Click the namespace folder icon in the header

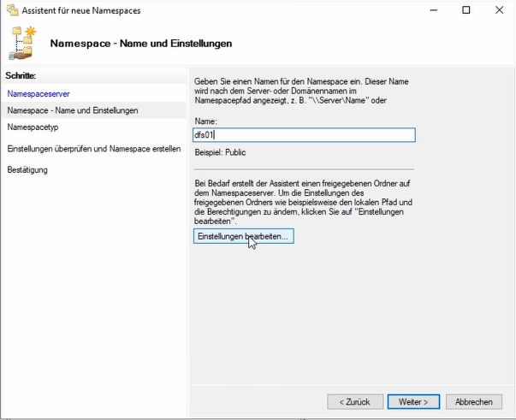[23, 42]
